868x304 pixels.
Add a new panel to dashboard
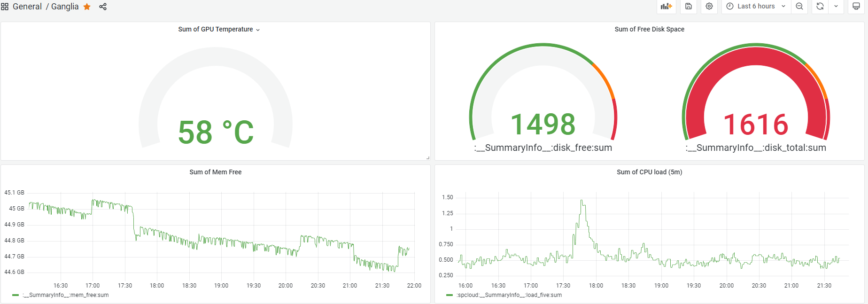pos(666,6)
